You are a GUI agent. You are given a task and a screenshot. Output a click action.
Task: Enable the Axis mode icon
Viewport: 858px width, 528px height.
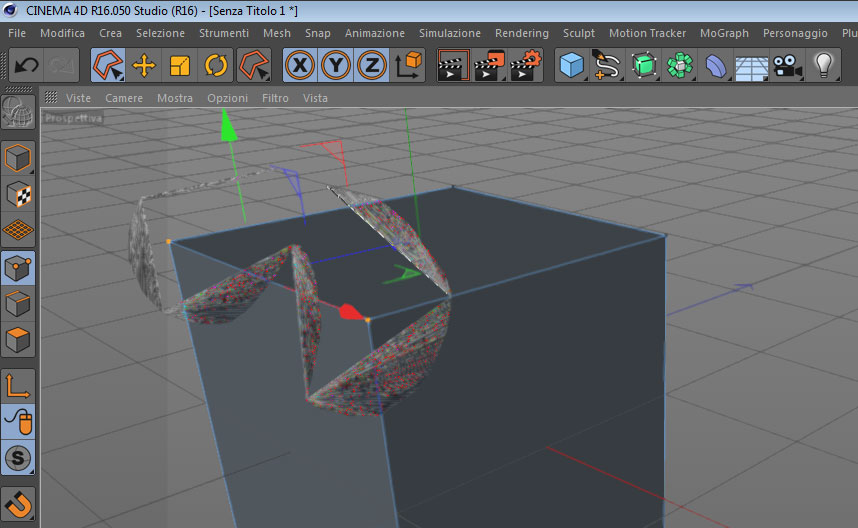(18, 386)
